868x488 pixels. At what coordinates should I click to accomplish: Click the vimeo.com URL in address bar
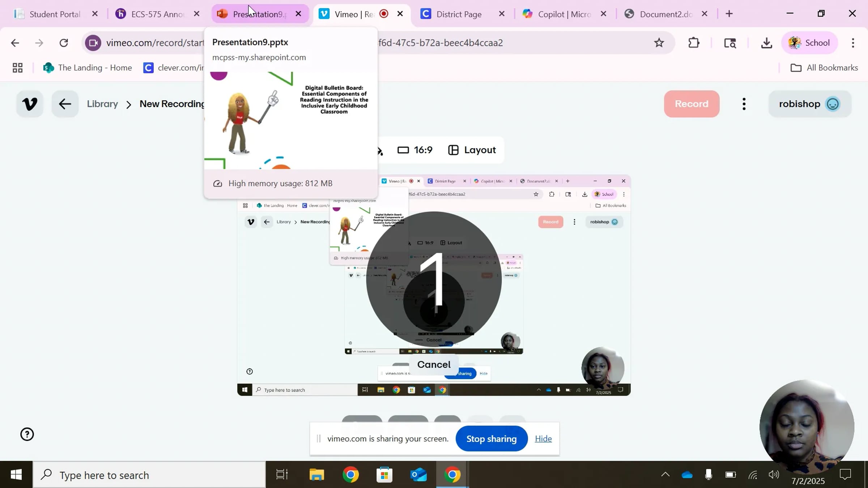[x=155, y=43]
